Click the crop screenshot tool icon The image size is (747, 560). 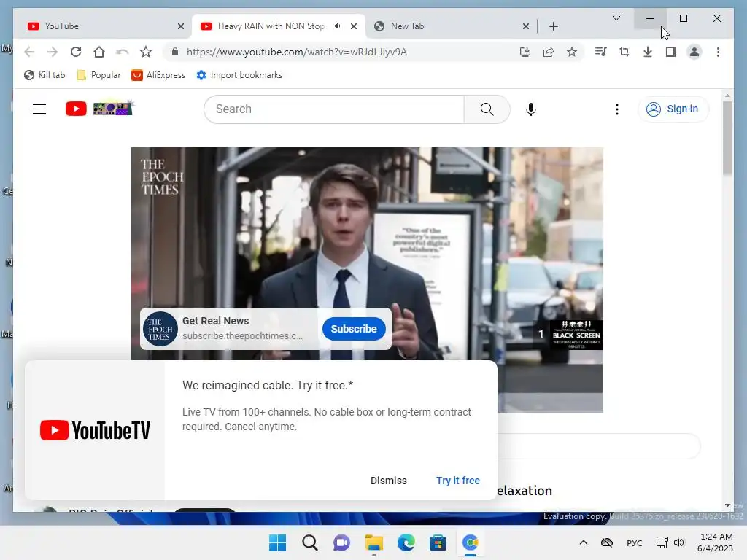pos(624,52)
